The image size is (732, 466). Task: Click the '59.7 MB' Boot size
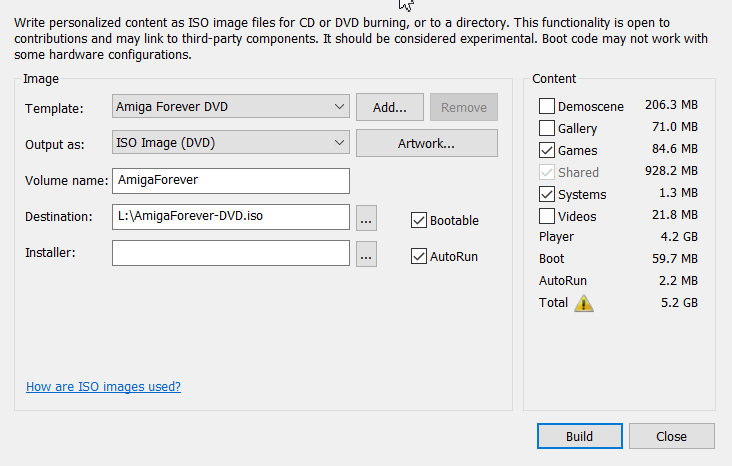click(x=675, y=259)
